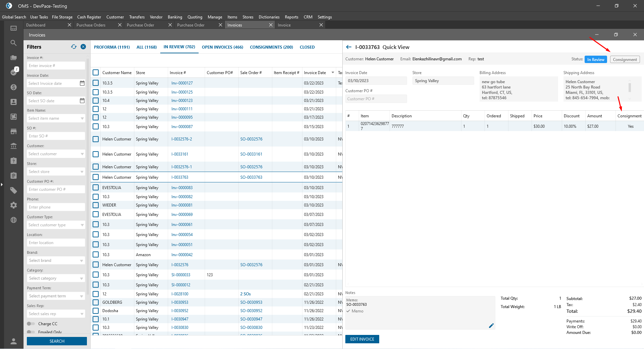644x349 pixels.
Task: Open the price tag sidebar icon
Action: point(13,190)
